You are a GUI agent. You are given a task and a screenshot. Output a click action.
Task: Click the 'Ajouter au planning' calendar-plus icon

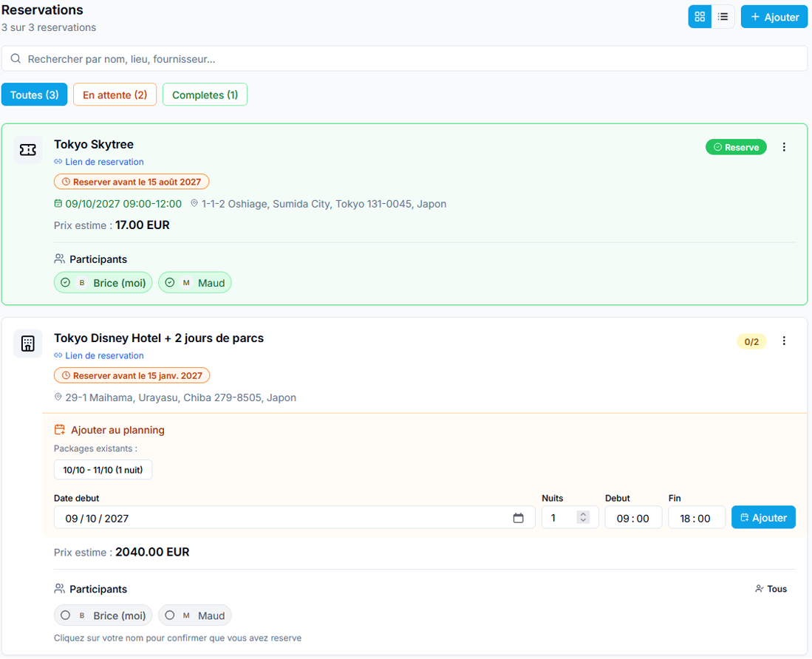[60, 430]
